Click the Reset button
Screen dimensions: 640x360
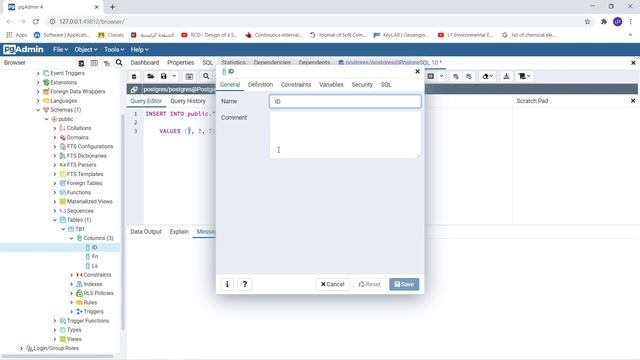click(369, 284)
